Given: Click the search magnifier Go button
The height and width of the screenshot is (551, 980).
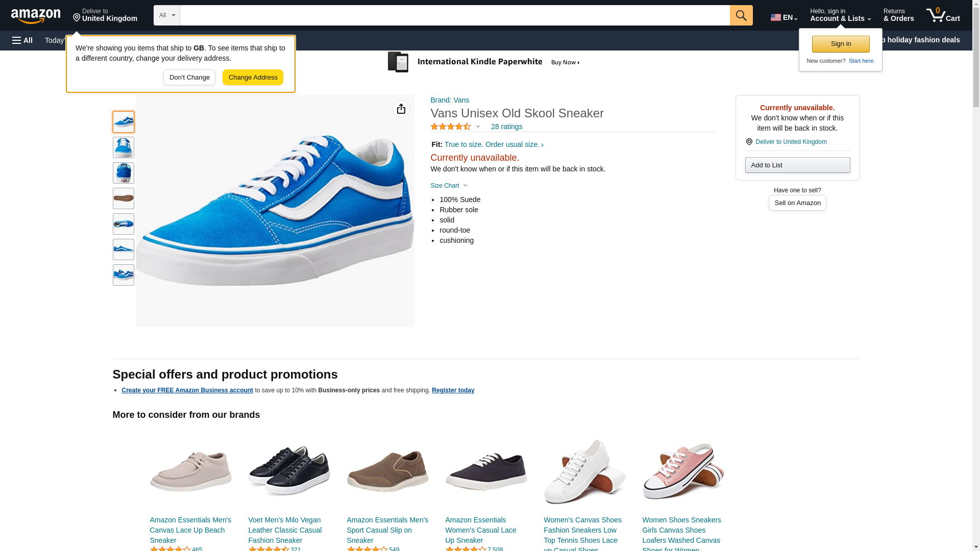Looking at the screenshot, I should point(741,15).
